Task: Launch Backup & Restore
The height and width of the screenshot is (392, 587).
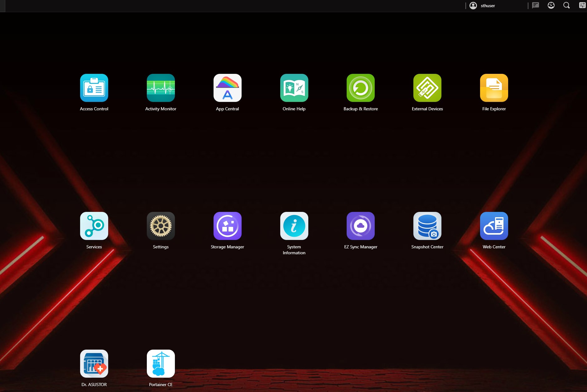Action: point(361,88)
